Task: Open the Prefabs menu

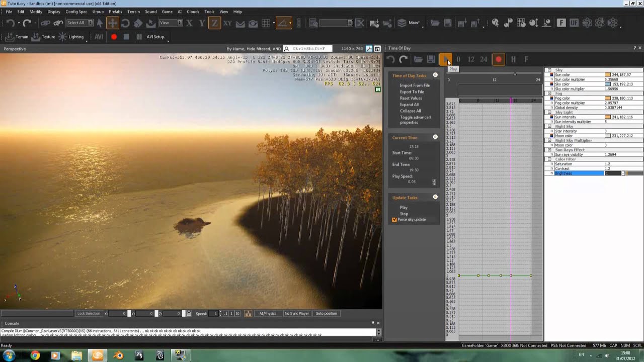Action: (115, 12)
